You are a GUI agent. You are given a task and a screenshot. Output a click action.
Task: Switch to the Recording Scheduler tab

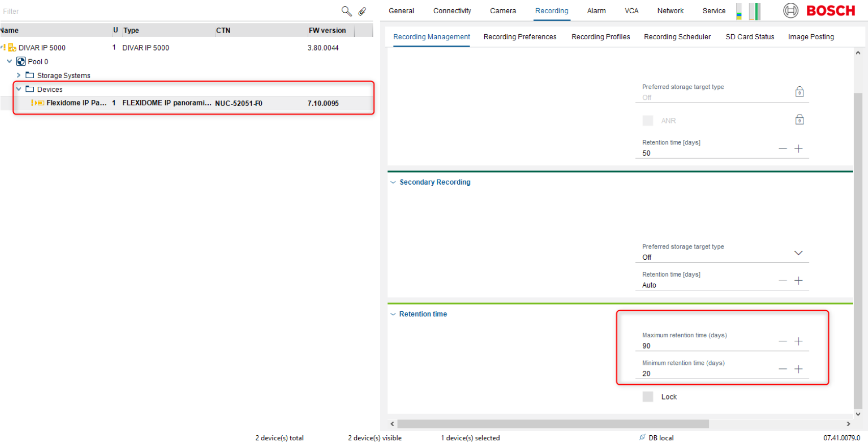tap(677, 37)
